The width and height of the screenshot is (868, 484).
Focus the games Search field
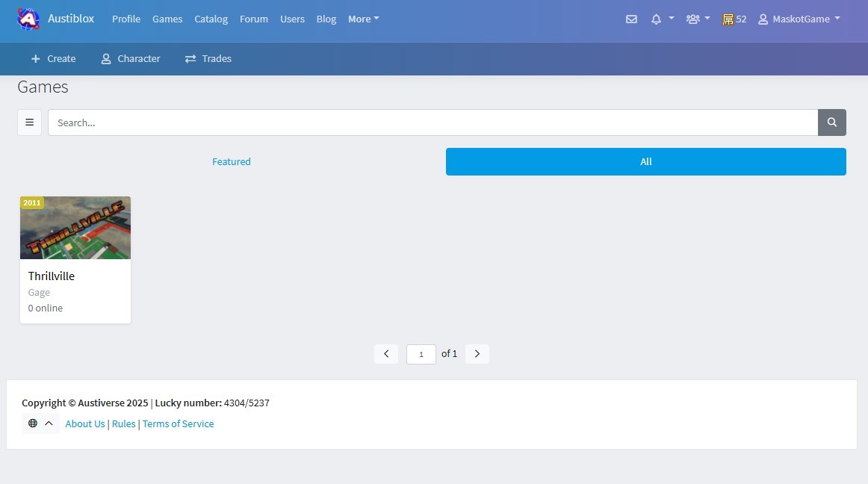coord(433,122)
